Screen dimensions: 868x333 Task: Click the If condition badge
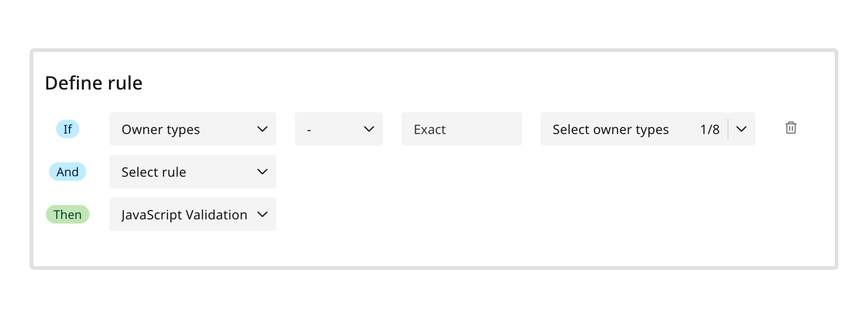tap(67, 129)
